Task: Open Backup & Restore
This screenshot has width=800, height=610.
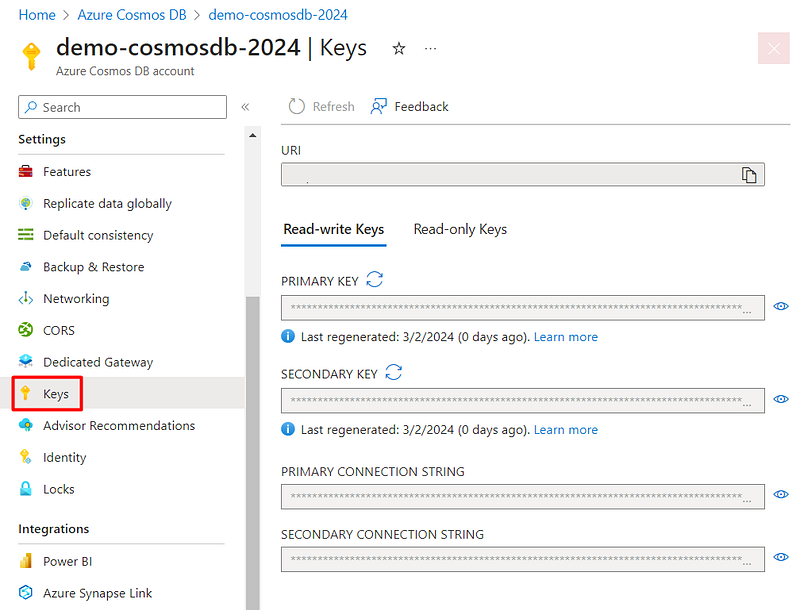Action: 93,267
